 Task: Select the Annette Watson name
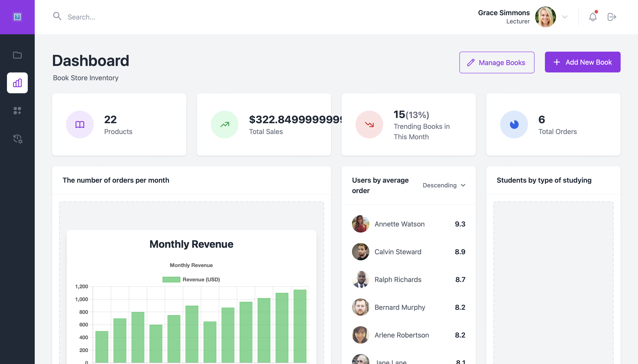point(400,224)
